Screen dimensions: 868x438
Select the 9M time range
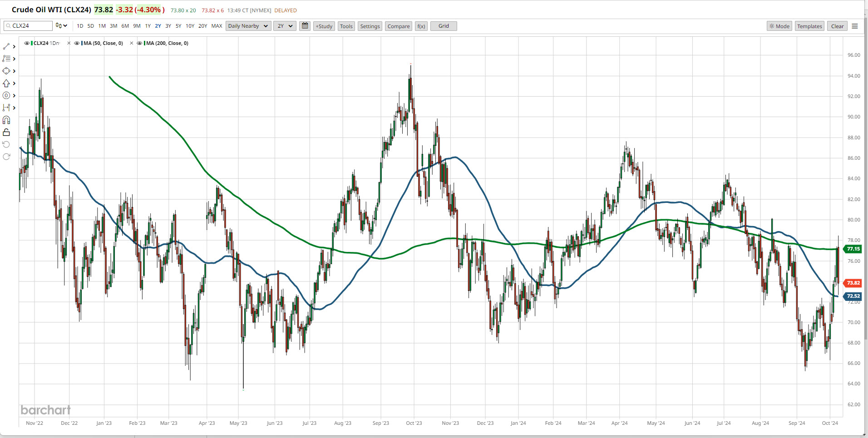[137, 26]
